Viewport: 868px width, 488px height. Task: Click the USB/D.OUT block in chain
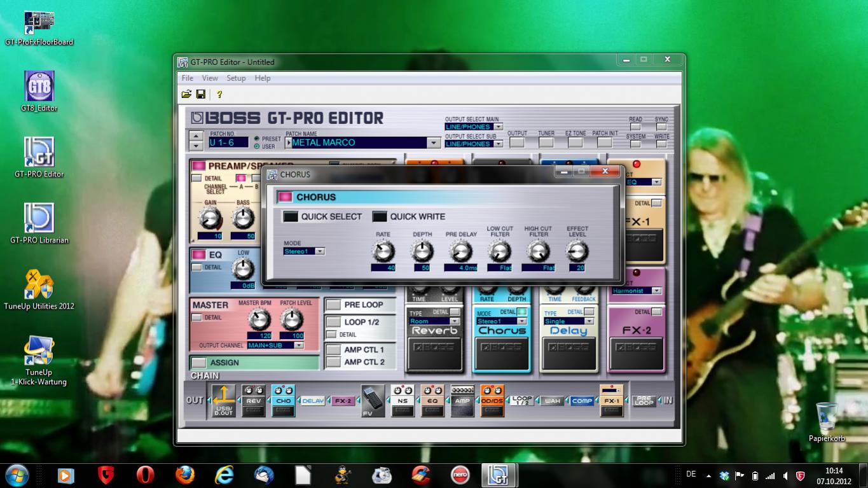[x=223, y=401]
